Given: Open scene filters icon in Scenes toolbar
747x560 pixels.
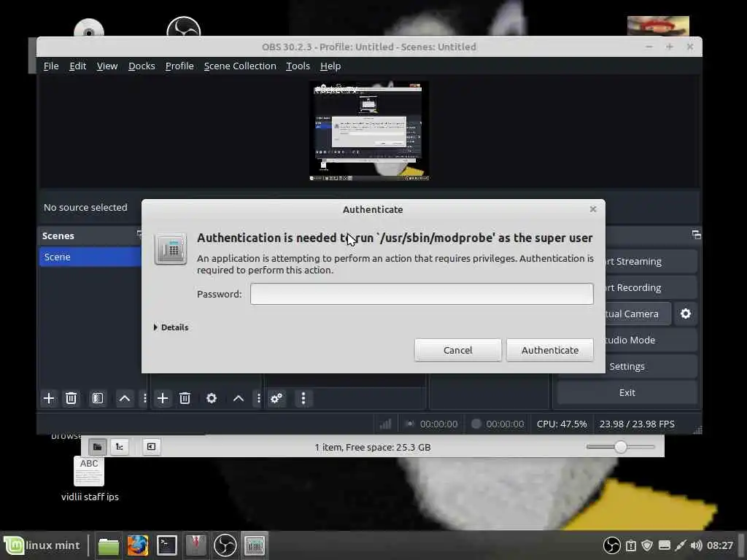Looking at the screenshot, I should pyautogui.click(x=98, y=398).
